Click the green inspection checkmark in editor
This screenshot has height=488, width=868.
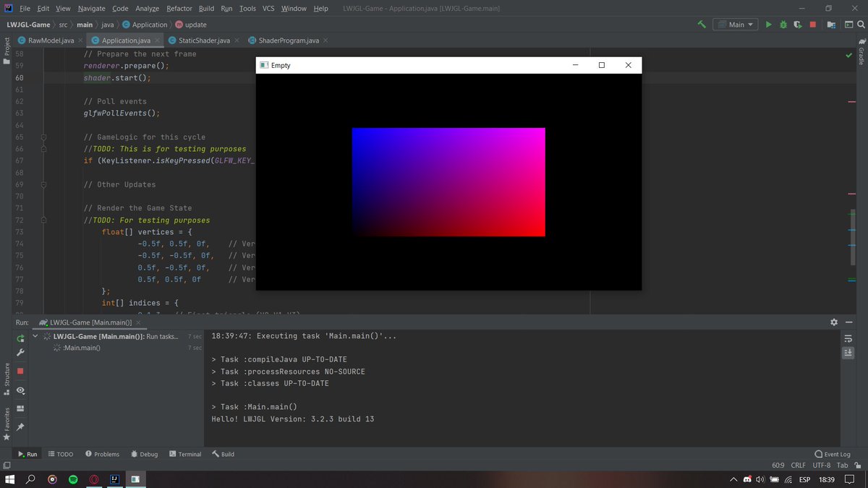pyautogui.click(x=848, y=54)
